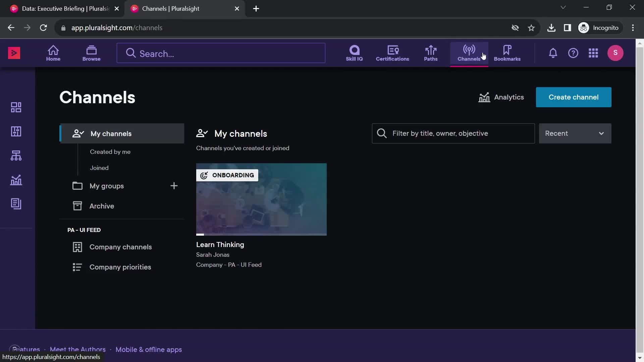Screen dimensions: 644x362
Task: Select Joined channels filter
Action: click(99, 167)
